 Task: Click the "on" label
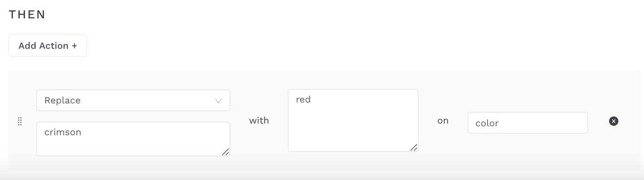pyautogui.click(x=443, y=120)
